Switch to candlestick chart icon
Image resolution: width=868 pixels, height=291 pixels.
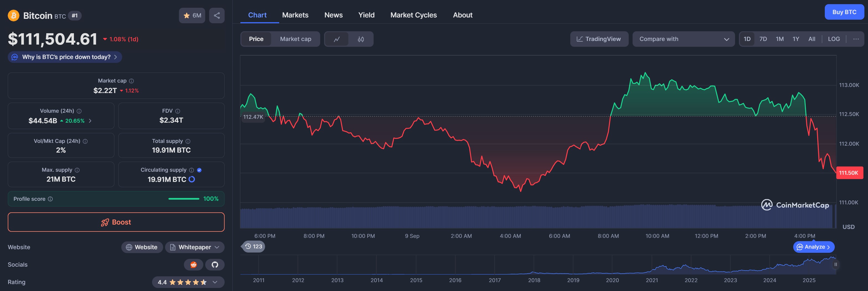click(361, 39)
